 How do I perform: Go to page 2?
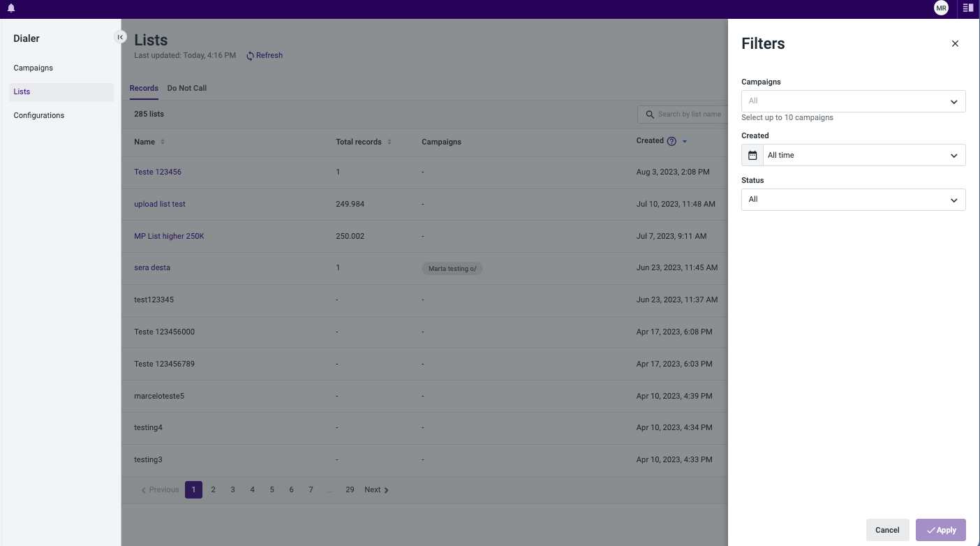pyautogui.click(x=213, y=489)
